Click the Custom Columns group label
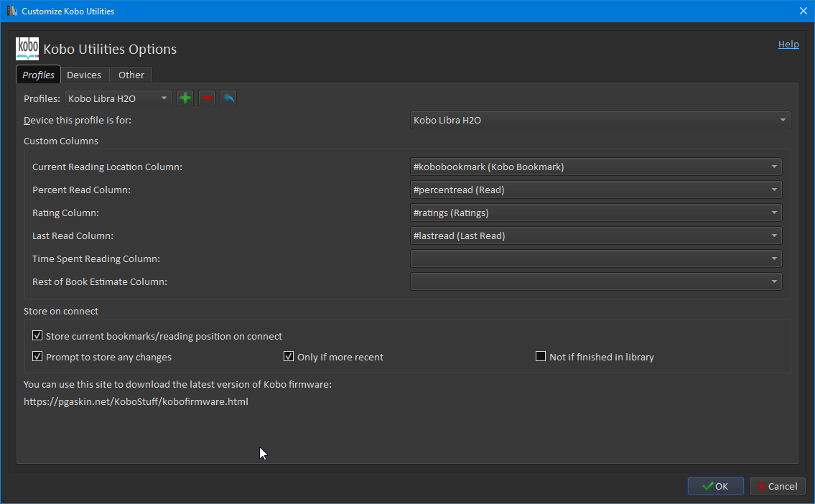The width and height of the screenshot is (815, 504). click(x=61, y=141)
